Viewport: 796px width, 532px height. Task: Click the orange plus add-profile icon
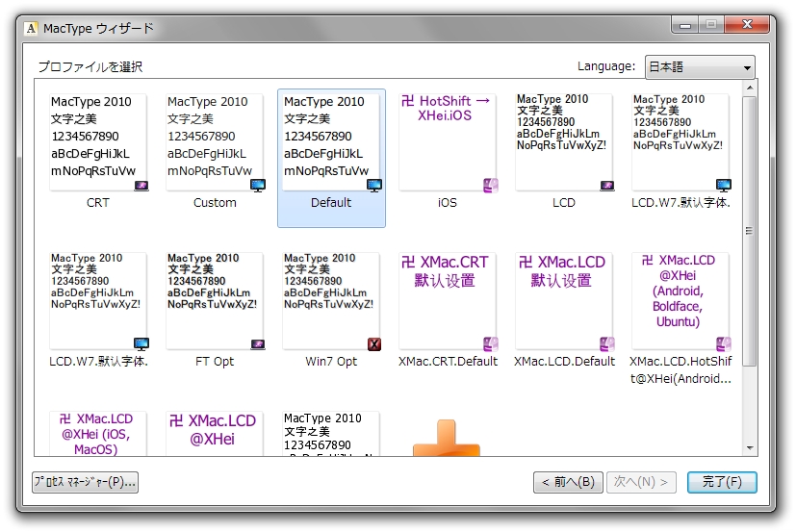pos(447,438)
